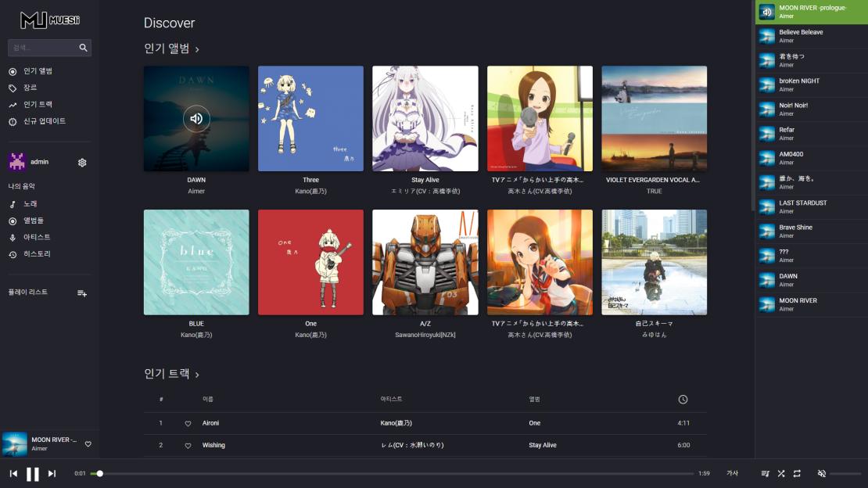This screenshot has height=488, width=868.
Task: Open Kano(鹿乃) artist link under Three album
Action: [x=310, y=191]
